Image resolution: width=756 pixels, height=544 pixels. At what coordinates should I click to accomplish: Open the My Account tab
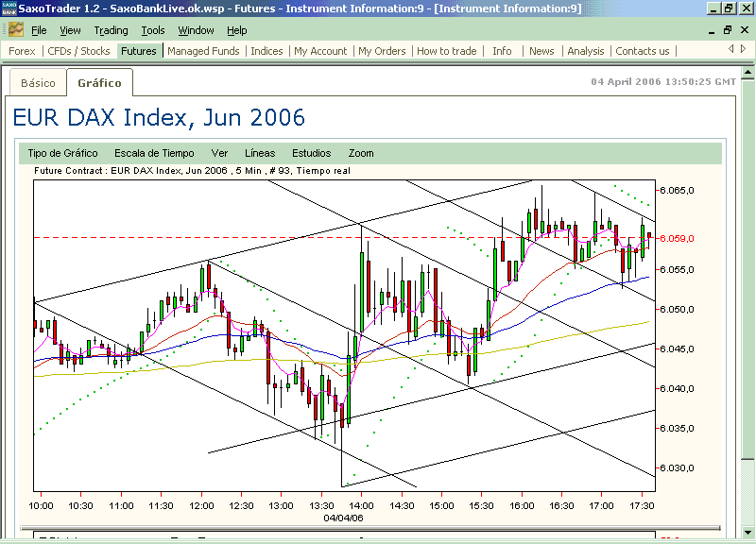320,51
